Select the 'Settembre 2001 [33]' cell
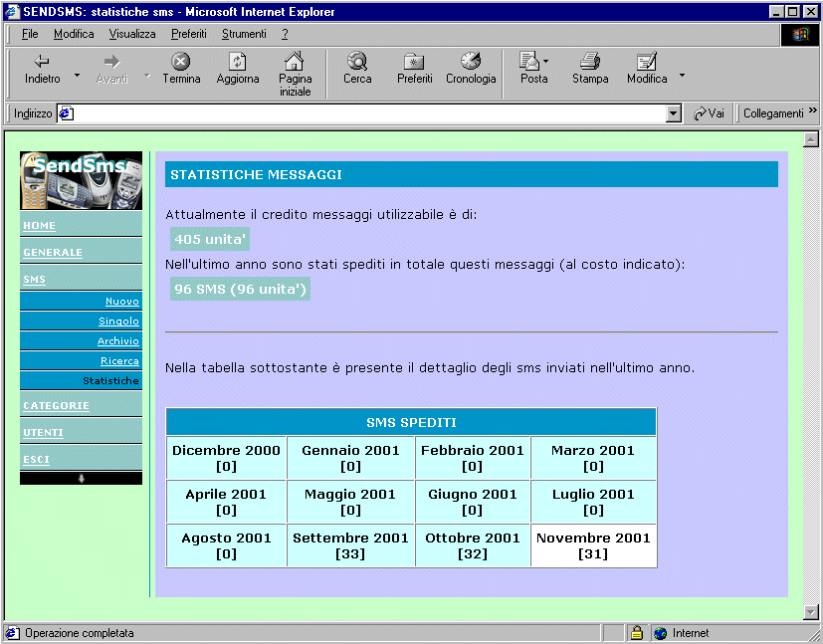The width and height of the screenshot is (823, 644). tap(350, 545)
